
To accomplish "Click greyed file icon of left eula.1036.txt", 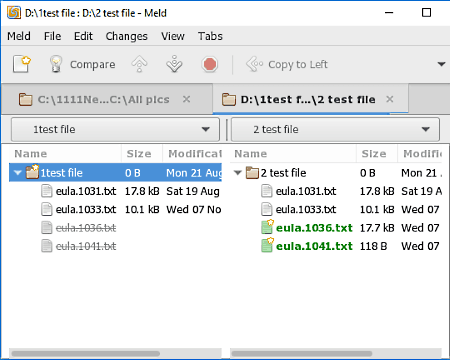I will tap(47, 228).
